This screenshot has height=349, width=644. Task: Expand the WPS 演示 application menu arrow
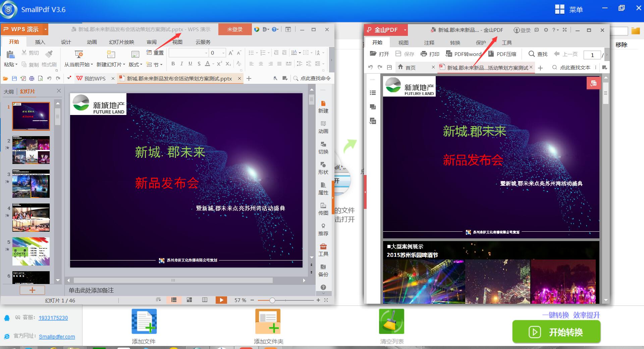coord(45,30)
